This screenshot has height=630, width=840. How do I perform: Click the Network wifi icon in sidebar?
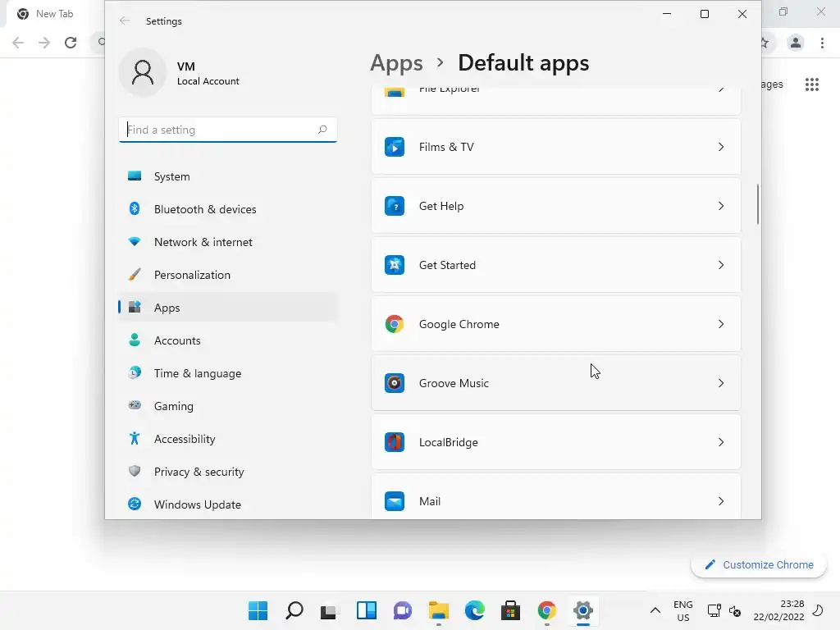pyautogui.click(x=135, y=242)
